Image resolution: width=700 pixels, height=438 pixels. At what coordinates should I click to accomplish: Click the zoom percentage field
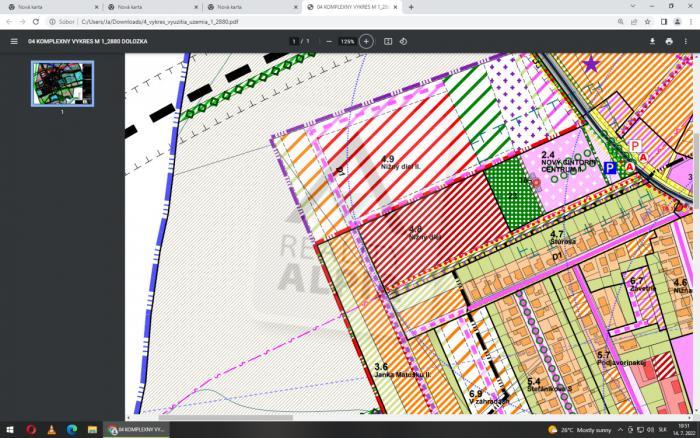(x=347, y=41)
